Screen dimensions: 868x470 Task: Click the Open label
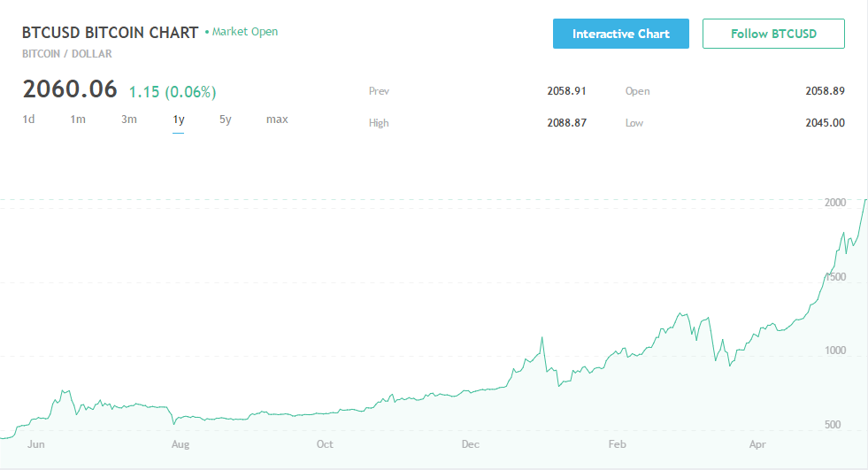coord(637,91)
